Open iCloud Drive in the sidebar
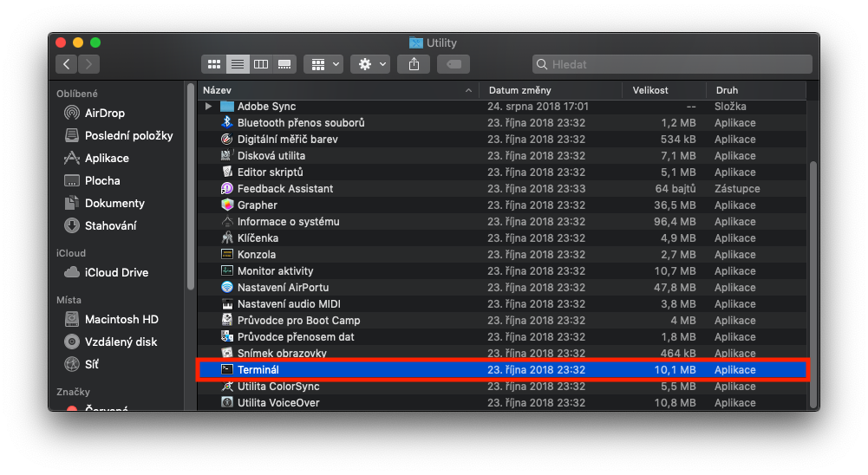The image size is (868, 475). pyautogui.click(x=107, y=272)
